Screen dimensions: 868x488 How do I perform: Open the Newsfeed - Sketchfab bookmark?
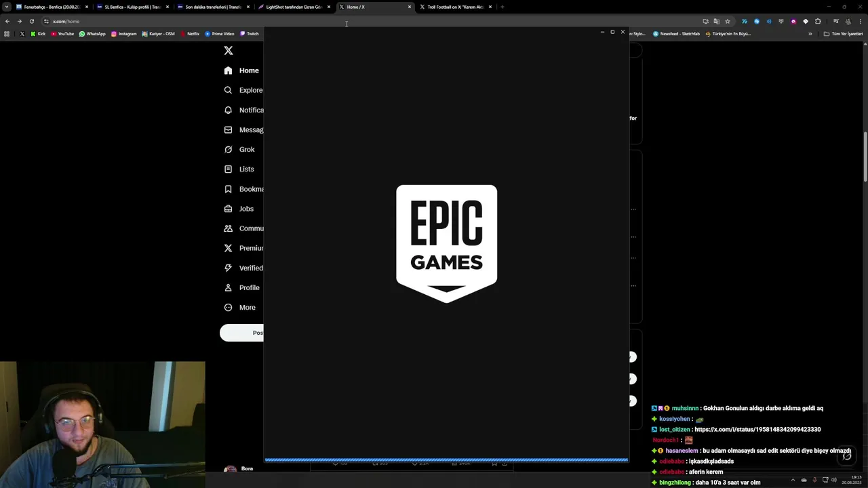(677, 34)
